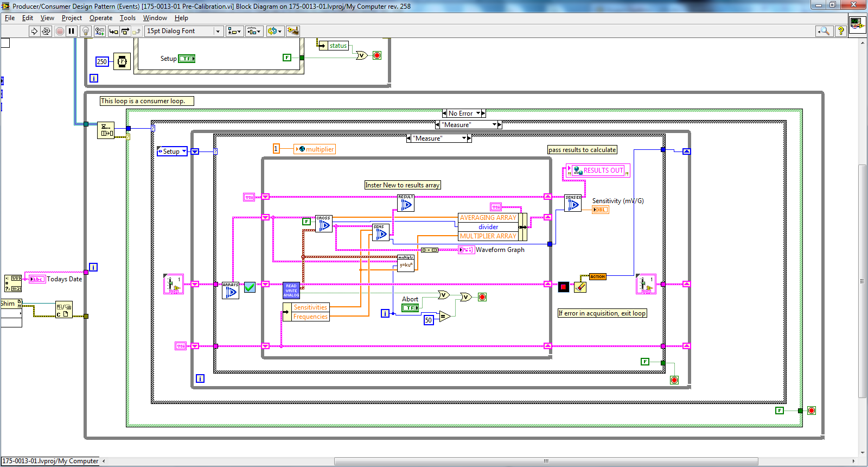Select the Waveform Graph terminal

[466, 250]
